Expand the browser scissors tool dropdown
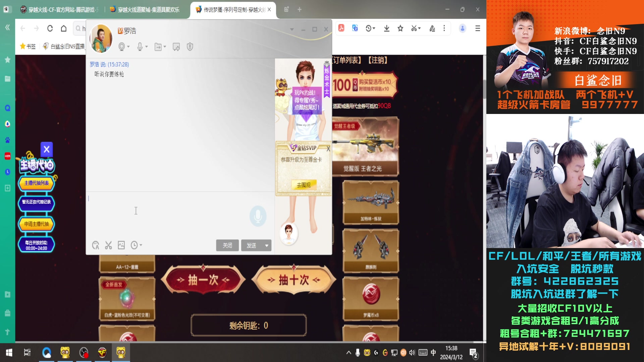644x362 pixels. (419, 28)
